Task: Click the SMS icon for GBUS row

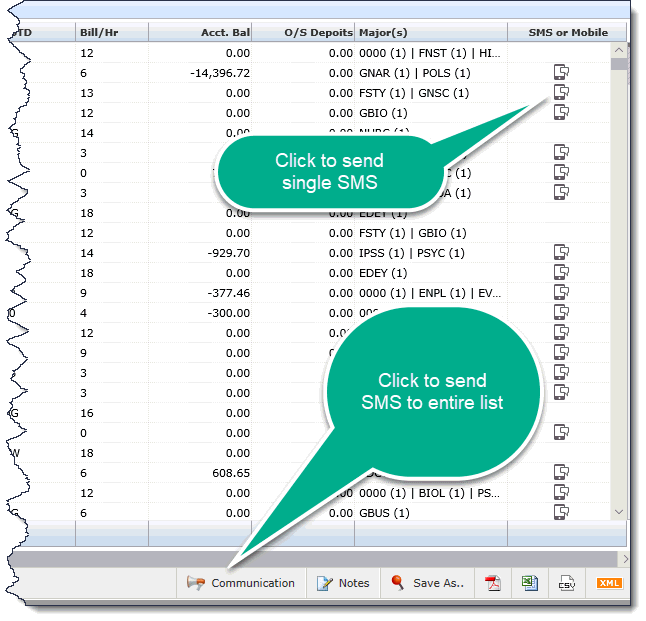Action: tap(561, 513)
